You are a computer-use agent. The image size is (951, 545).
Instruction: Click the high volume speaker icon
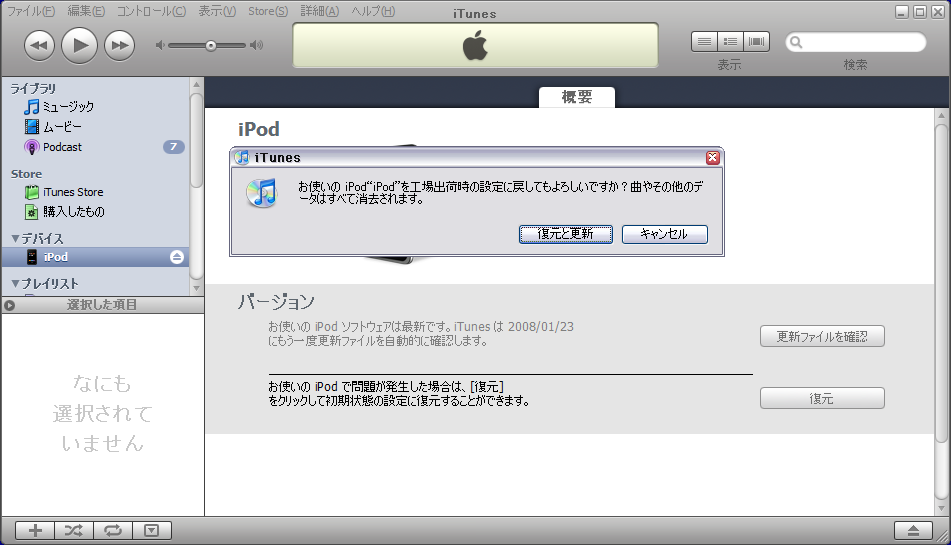[257, 45]
